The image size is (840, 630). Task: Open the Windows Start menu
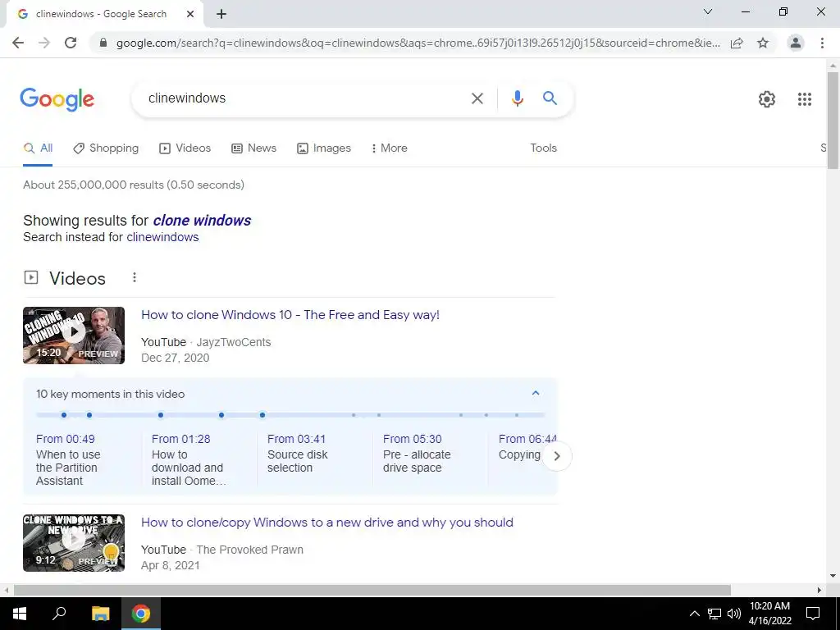[20, 614]
